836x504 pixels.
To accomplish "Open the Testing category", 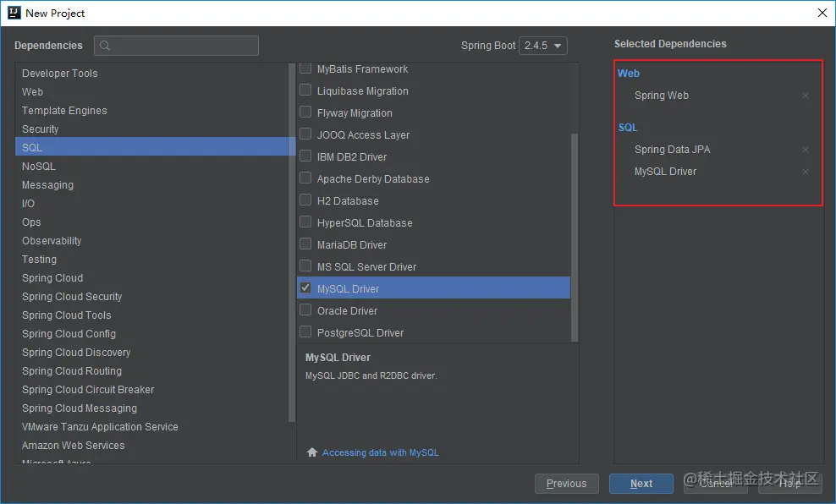I will click(x=152, y=260).
